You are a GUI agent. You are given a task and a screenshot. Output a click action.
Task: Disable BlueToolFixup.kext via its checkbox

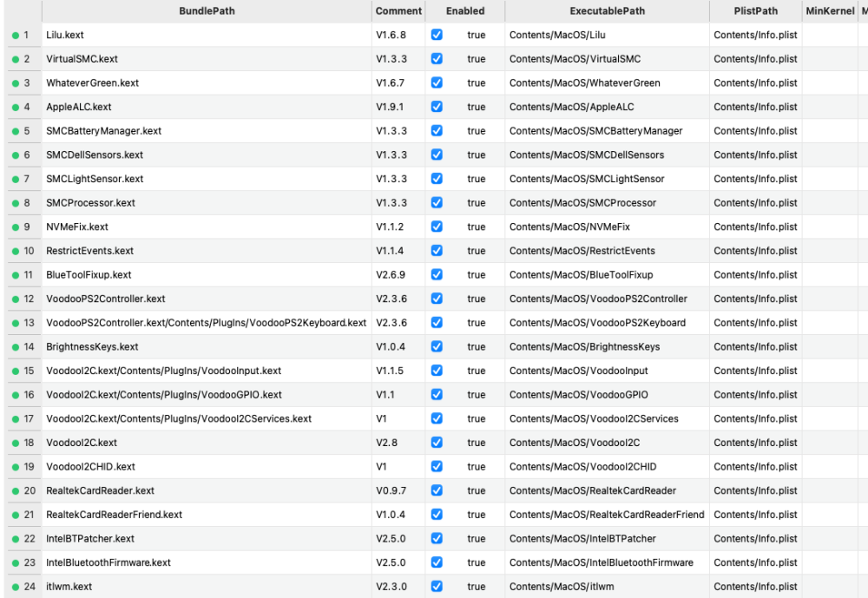(437, 274)
